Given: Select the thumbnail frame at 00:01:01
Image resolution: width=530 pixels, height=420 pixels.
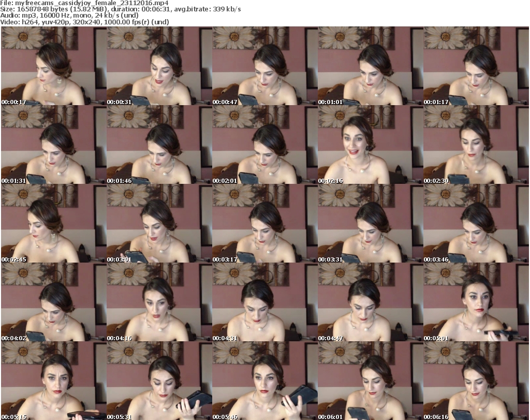Looking at the screenshot, I should pos(371,66).
